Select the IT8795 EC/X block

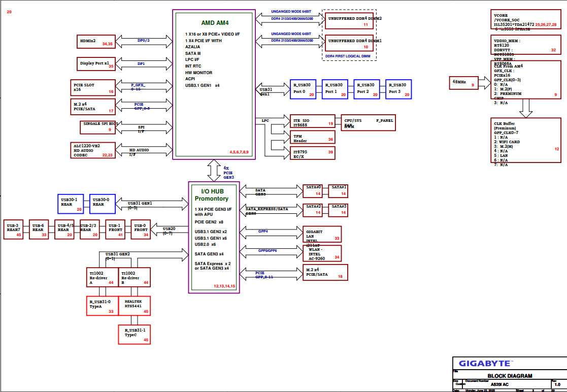(312, 153)
